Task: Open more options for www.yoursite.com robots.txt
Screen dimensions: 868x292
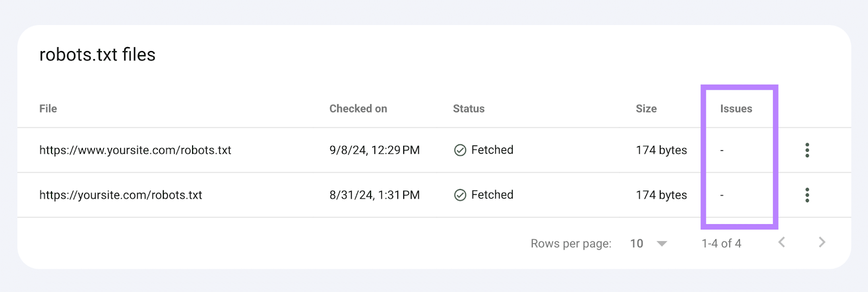Action: (807, 150)
